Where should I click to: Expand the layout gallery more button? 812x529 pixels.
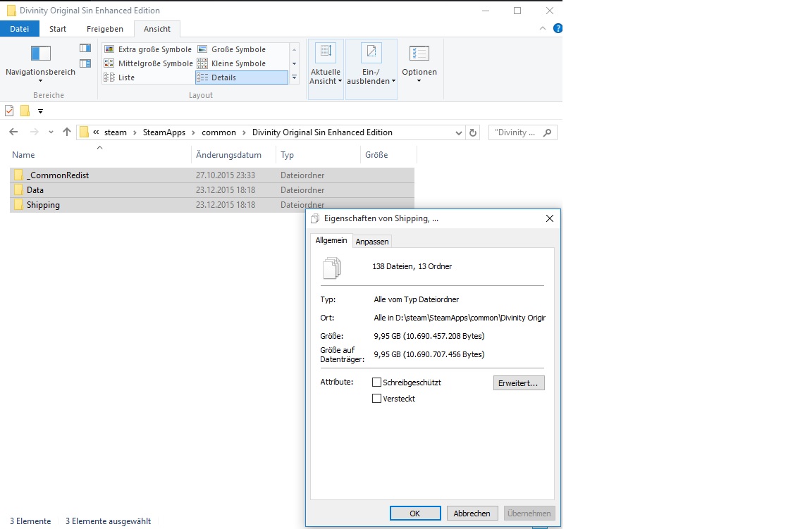coord(294,77)
